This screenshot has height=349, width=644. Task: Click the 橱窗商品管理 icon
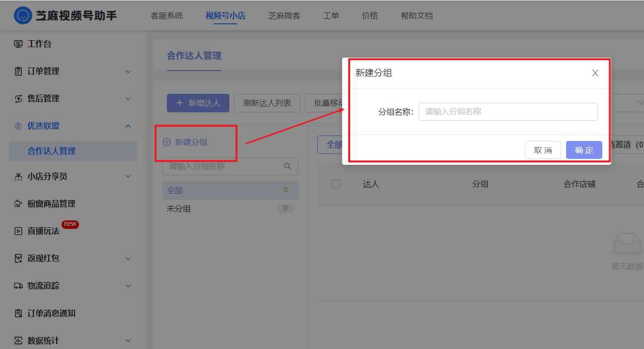(x=18, y=204)
